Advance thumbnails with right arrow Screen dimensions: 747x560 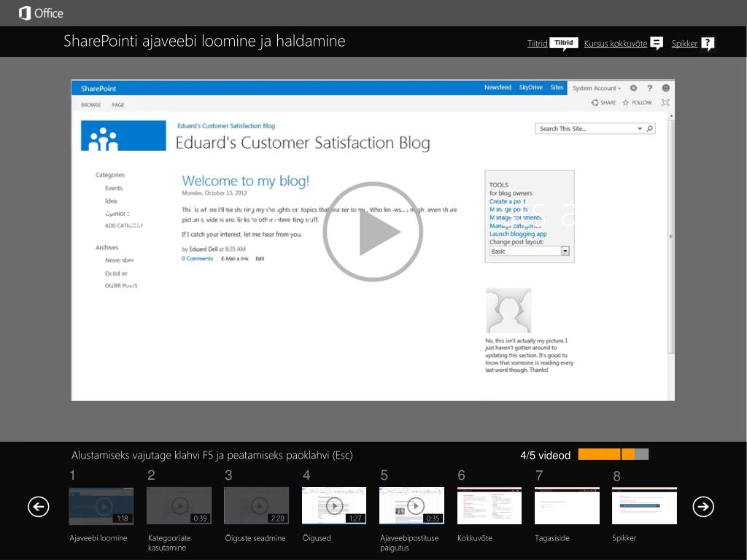click(703, 506)
